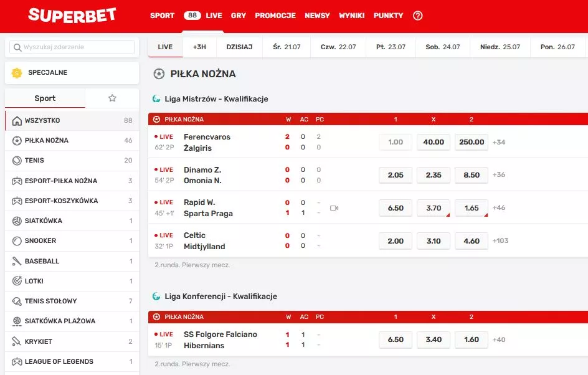This screenshot has width=588, height=375.
Task: Click the Superbet logo
Action: point(72,16)
